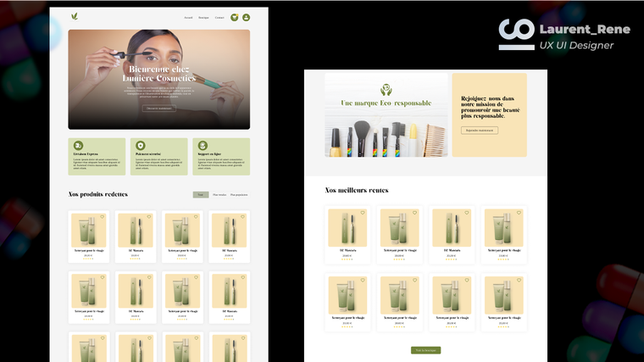
Task: Open the Contact nav link
Action: (x=219, y=18)
